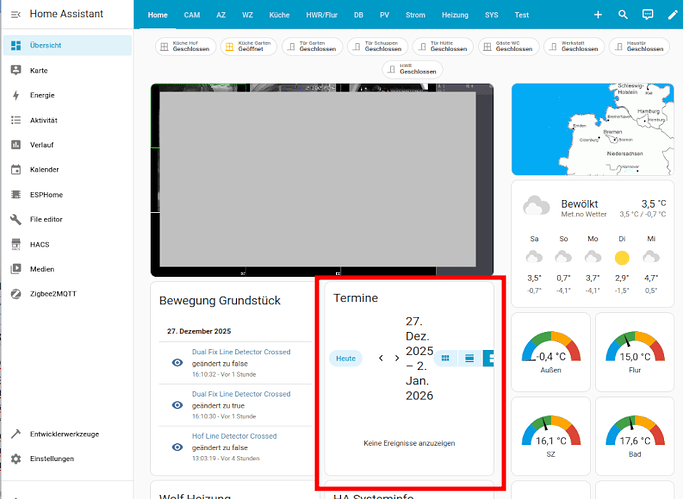
Task: Click the Flur 15,0 °C gauge
Action: [635, 352]
